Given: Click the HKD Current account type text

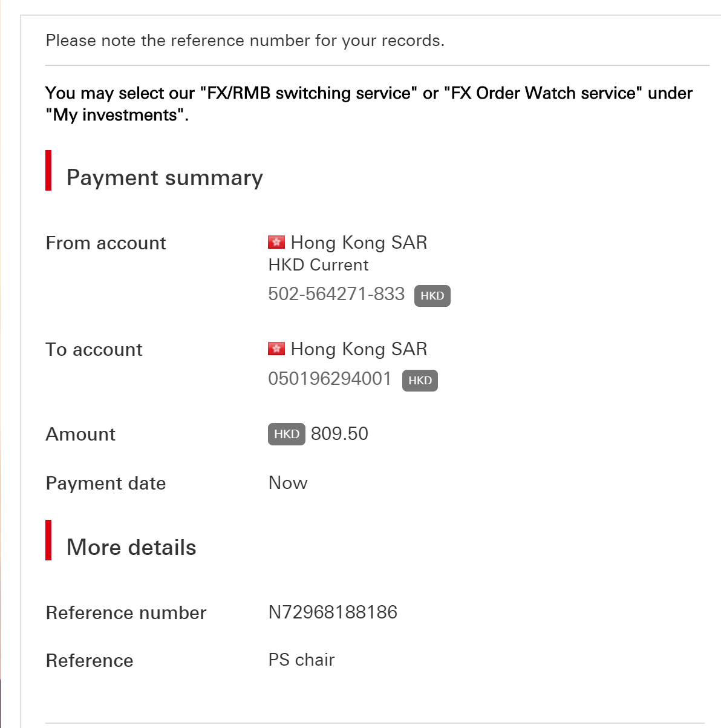Looking at the screenshot, I should [318, 265].
